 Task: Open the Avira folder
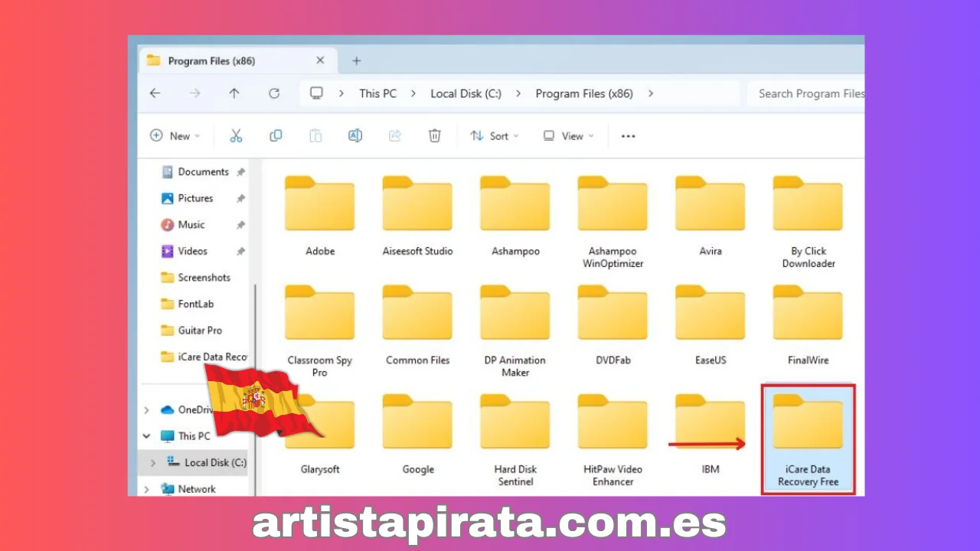click(710, 216)
